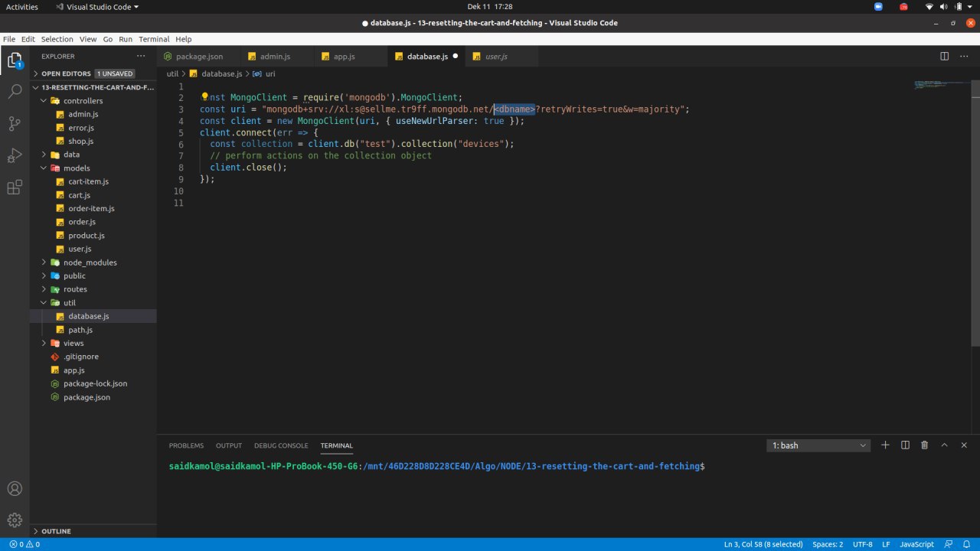This screenshot has height=551, width=980.
Task: Kill terminal with the trash icon
Action: click(924, 445)
